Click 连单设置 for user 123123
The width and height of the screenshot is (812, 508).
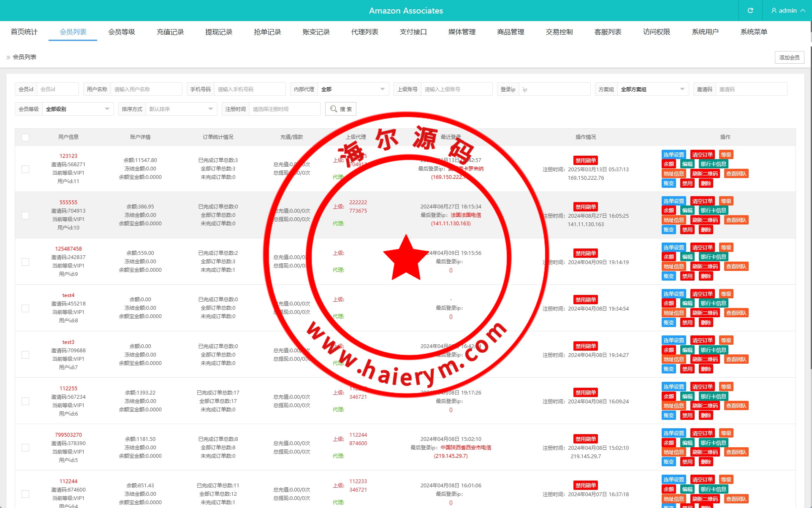coord(673,155)
